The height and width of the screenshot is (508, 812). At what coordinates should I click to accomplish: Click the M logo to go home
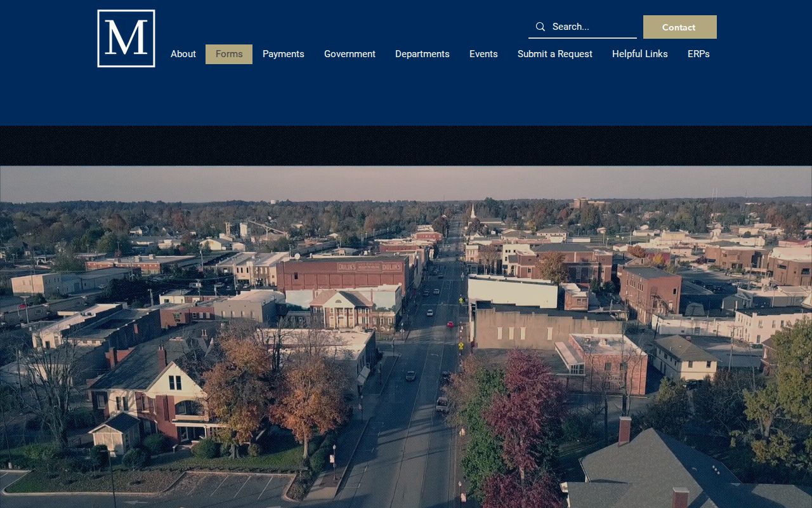point(126,38)
